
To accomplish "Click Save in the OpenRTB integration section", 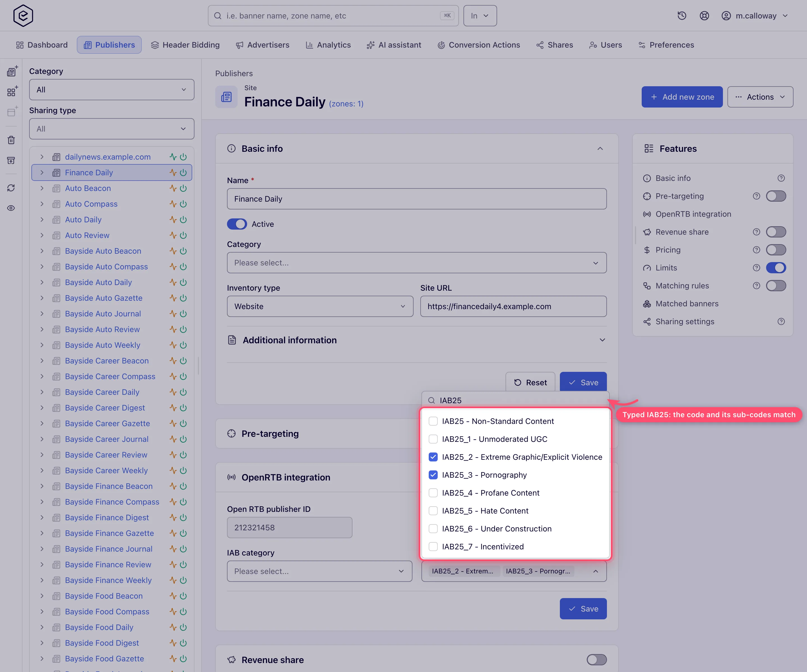I will click(583, 609).
